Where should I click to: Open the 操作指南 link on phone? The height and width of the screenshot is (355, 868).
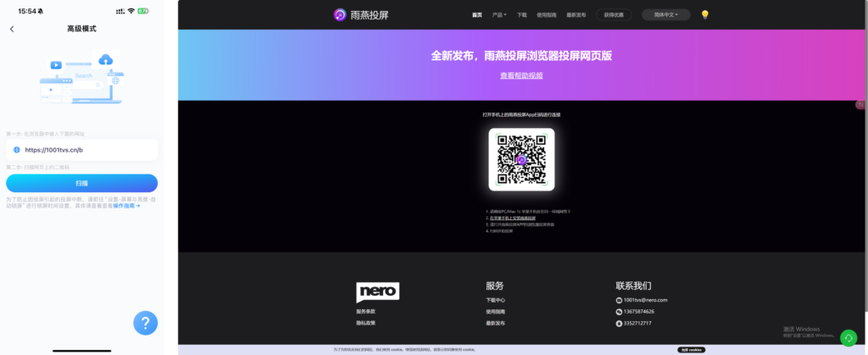127,206
